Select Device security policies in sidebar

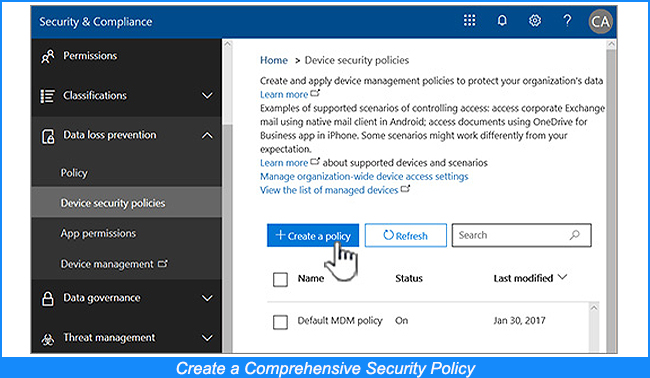(126, 203)
